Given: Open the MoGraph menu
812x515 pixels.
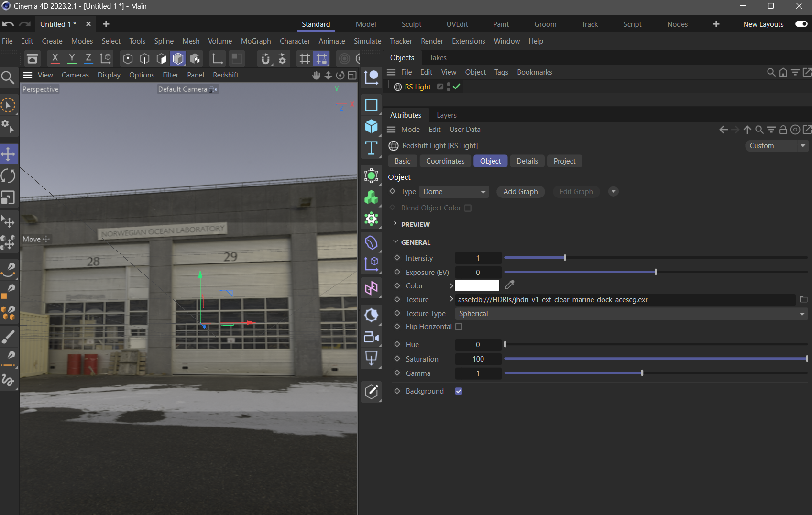Looking at the screenshot, I should tap(256, 41).
